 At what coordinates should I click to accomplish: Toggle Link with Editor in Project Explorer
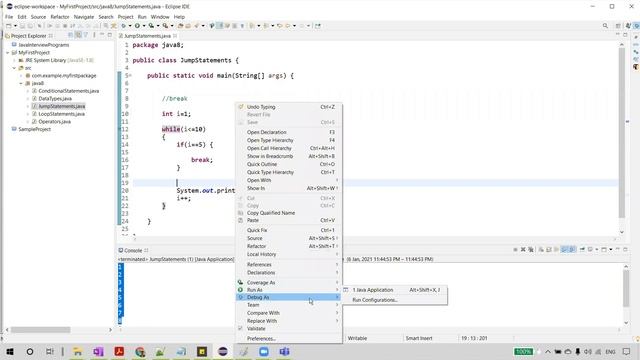[78, 35]
